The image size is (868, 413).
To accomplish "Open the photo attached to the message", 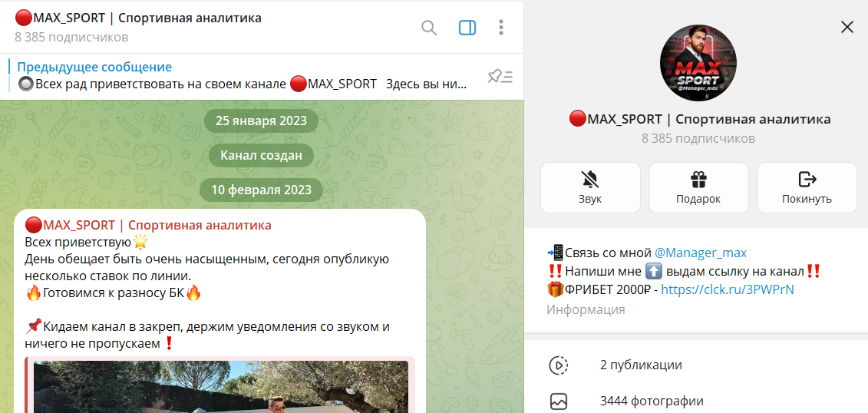I will [221, 387].
